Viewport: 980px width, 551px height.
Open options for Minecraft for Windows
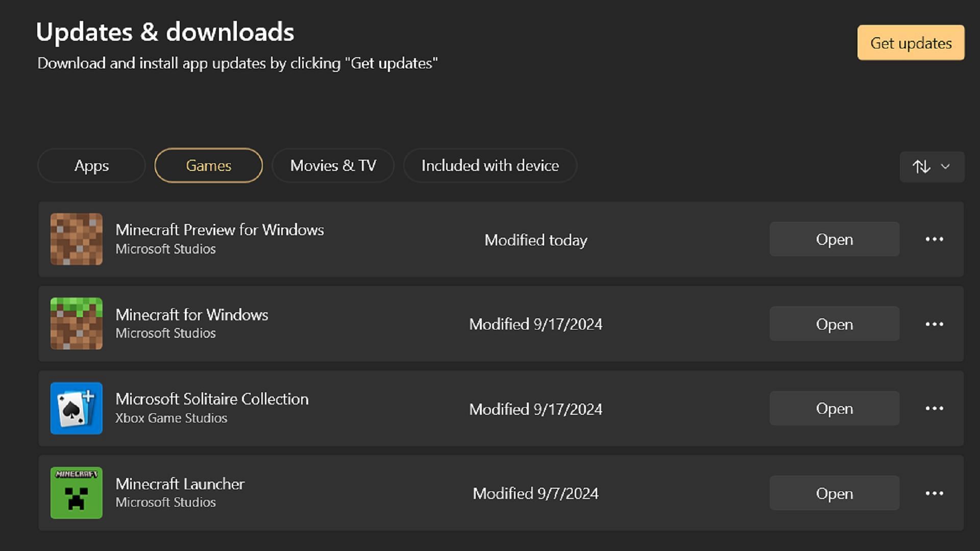[934, 323]
